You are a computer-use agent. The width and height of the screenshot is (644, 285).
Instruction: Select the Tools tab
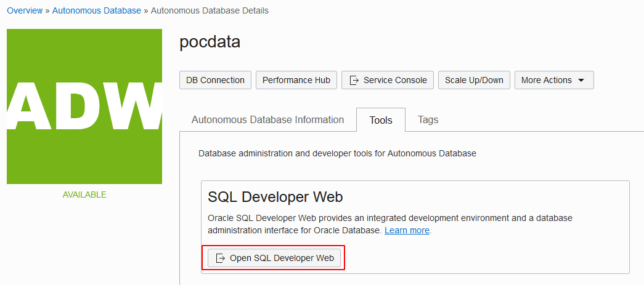tap(381, 120)
